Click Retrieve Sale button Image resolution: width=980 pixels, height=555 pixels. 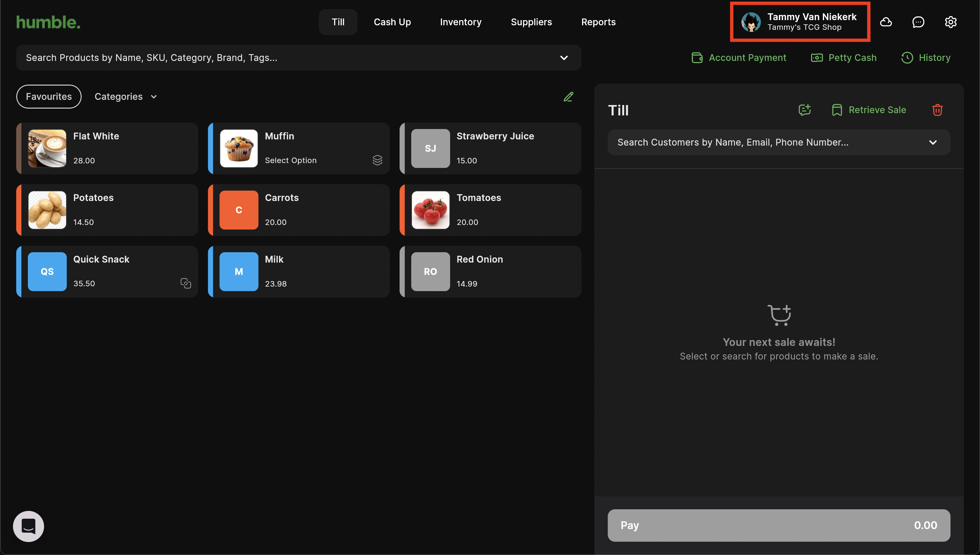[x=869, y=110]
